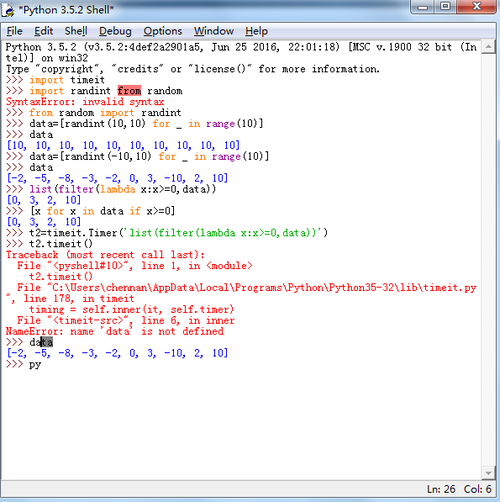Click '*Python 3.5.2 Shell*' window title

66,10
